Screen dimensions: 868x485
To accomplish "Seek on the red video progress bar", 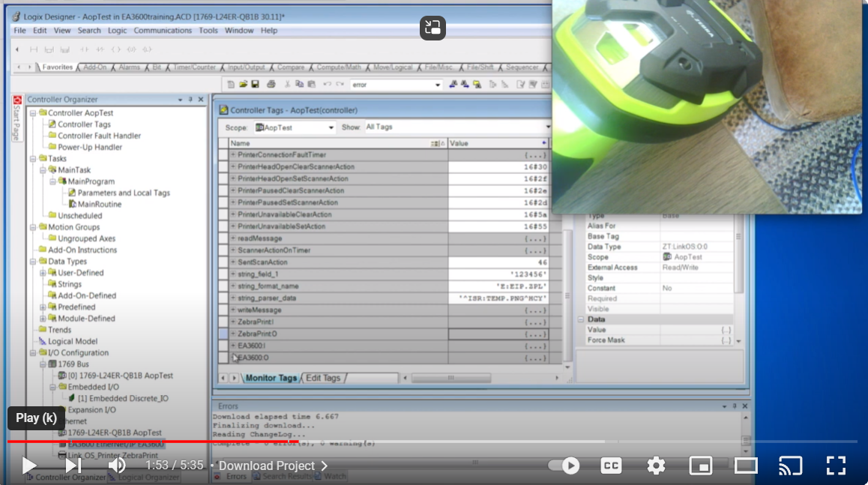I will point(300,442).
